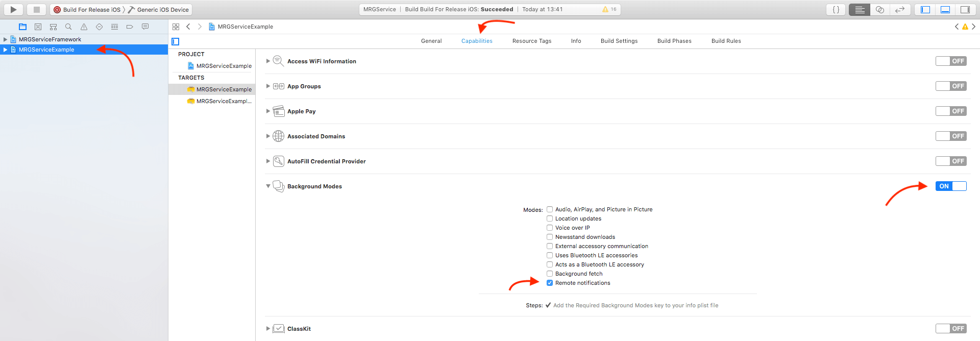
Task: Open the Issue navigator warning icon
Action: (84, 27)
